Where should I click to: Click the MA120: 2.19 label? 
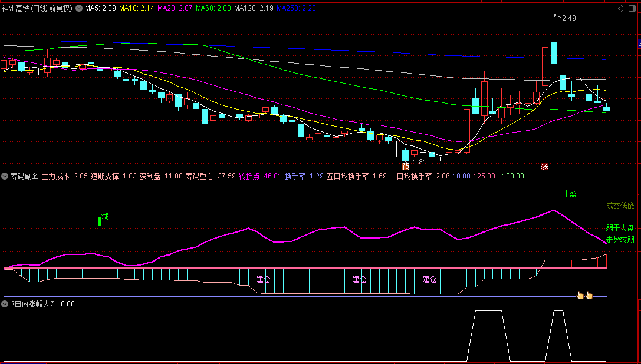[x=254, y=8]
